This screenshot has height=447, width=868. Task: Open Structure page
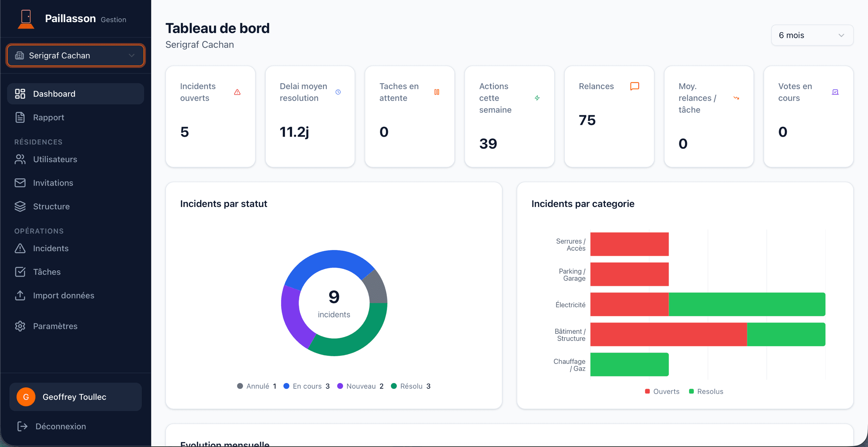click(x=75, y=206)
